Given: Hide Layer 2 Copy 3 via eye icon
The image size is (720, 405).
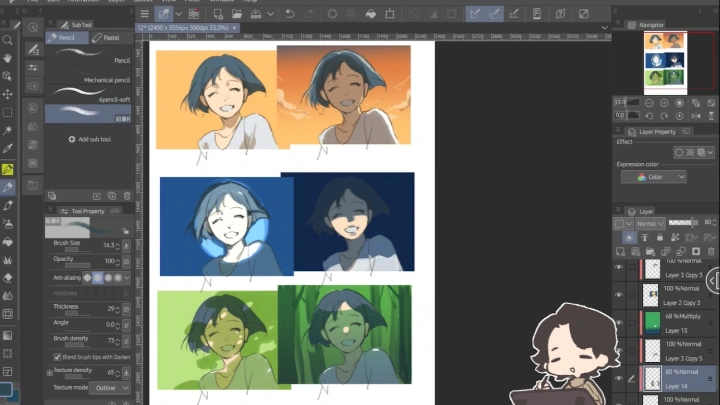Looking at the screenshot, I should click(619, 295).
